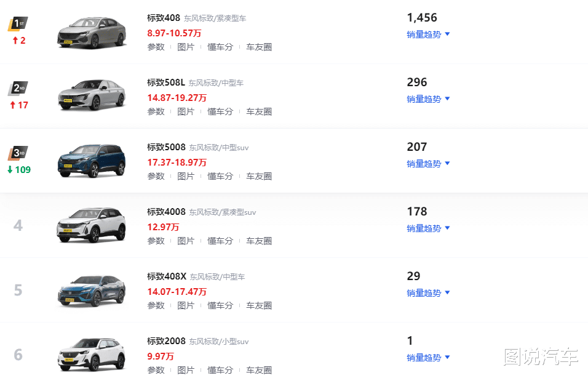Click the 标致508L model title

(165, 82)
